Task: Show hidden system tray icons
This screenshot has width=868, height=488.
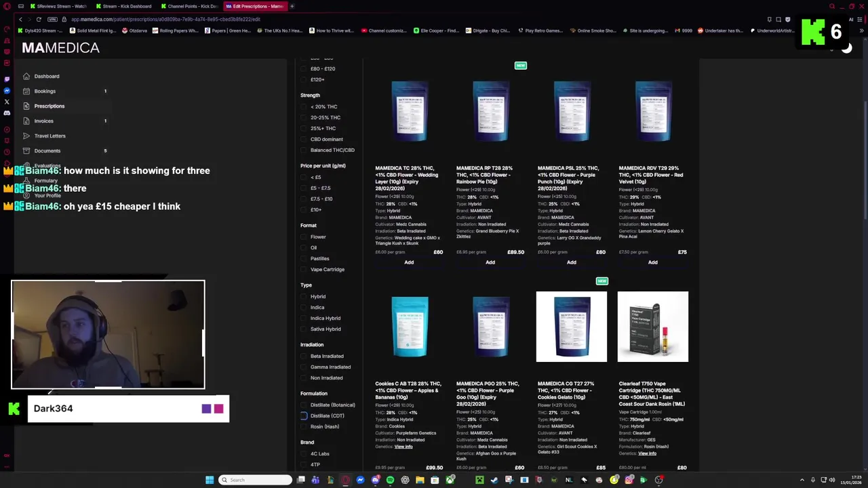Action: pos(802,480)
